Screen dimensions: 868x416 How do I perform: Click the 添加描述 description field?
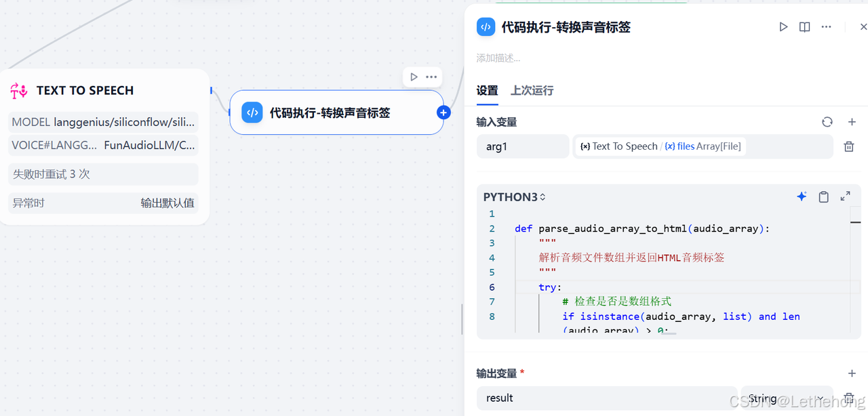point(498,58)
